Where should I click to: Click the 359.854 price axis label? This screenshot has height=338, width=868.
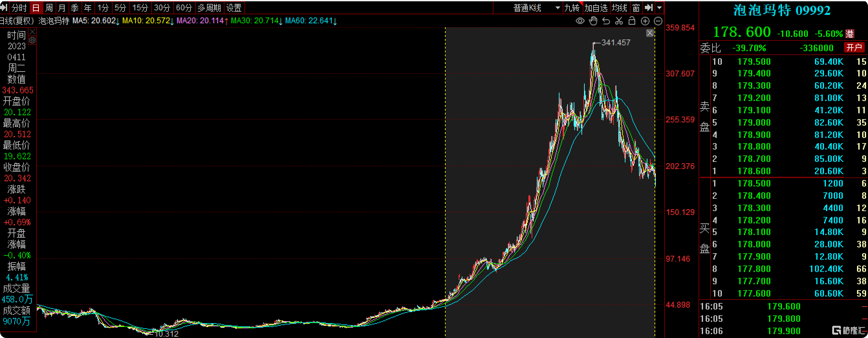[680, 28]
